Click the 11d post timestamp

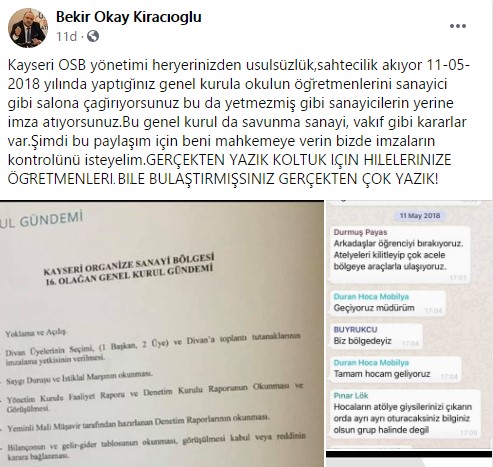pyautogui.click(x=66, y=36)
